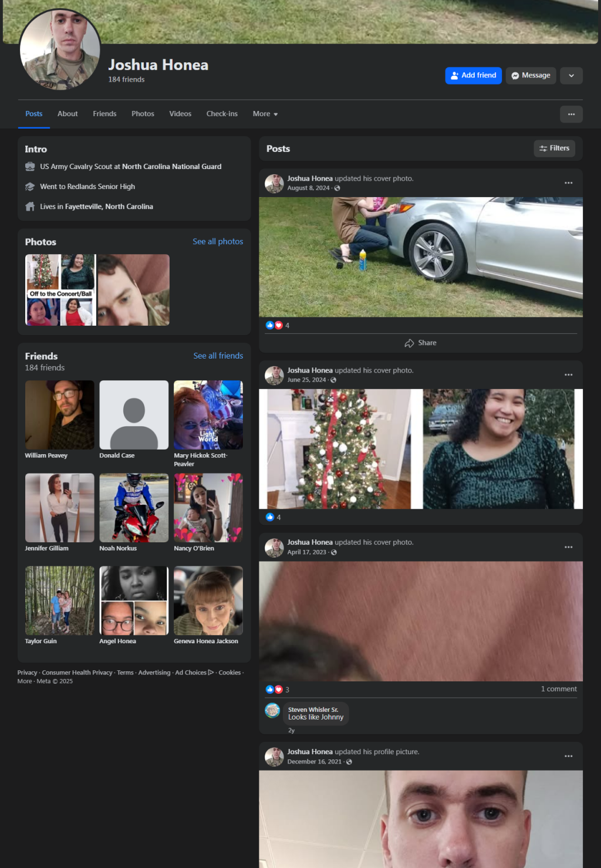Open the posts Filters button
Screen dimensions: 601x868
tap(554, 148)
